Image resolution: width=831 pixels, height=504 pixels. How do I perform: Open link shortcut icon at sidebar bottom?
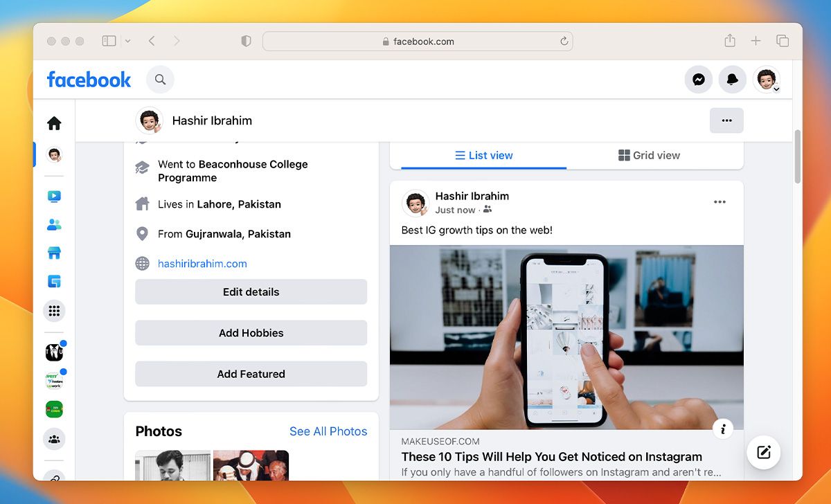click(54, 476)
